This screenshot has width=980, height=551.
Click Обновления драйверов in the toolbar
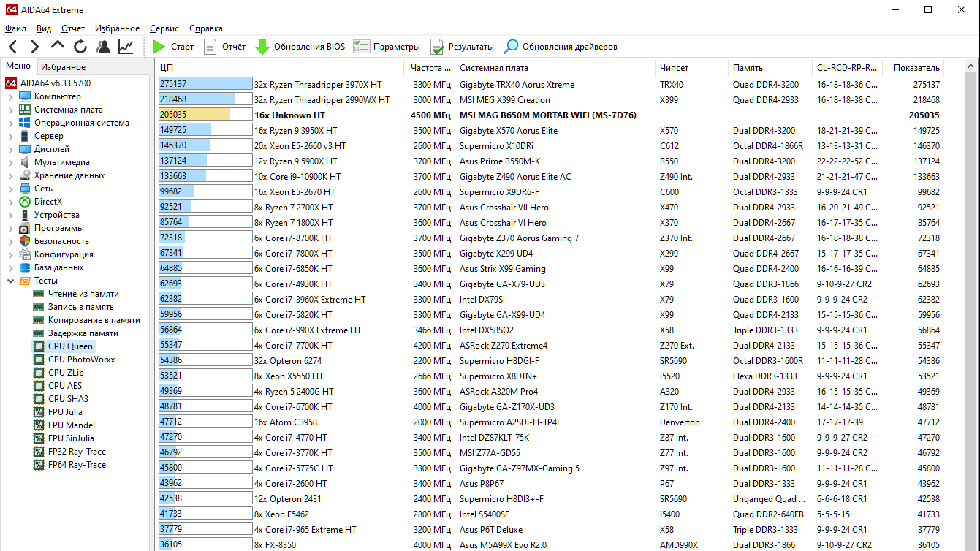561,47
